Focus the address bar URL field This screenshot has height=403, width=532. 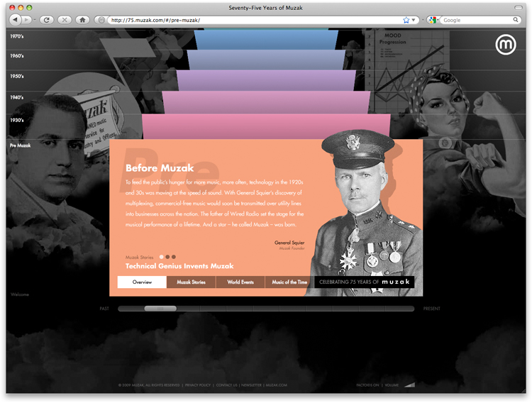255,20
